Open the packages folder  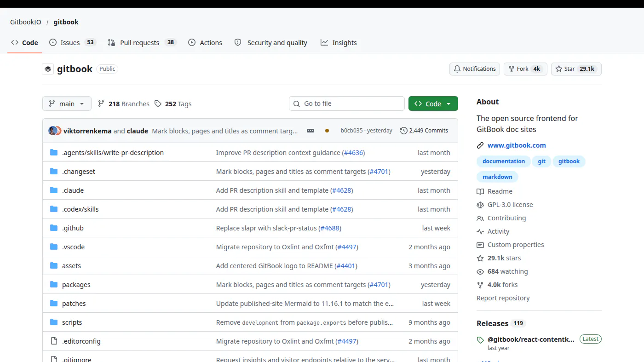coord(76,285)
